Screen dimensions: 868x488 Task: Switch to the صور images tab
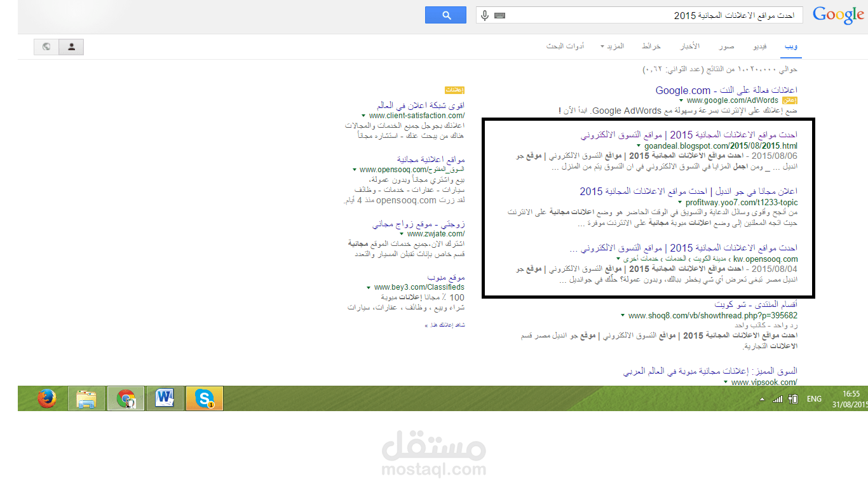[x=727, y=46]
